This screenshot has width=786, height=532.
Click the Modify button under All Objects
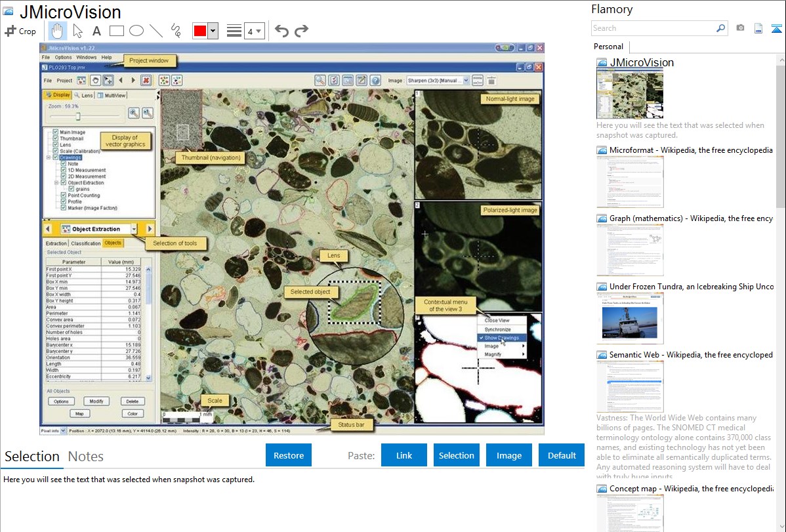pos(96,401)
